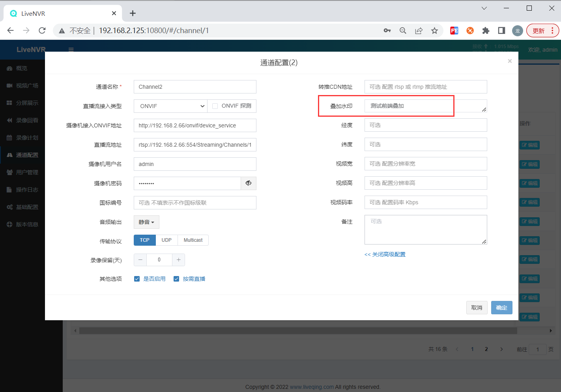
Task: Click the 取消 cancel button
Action: 477,308
